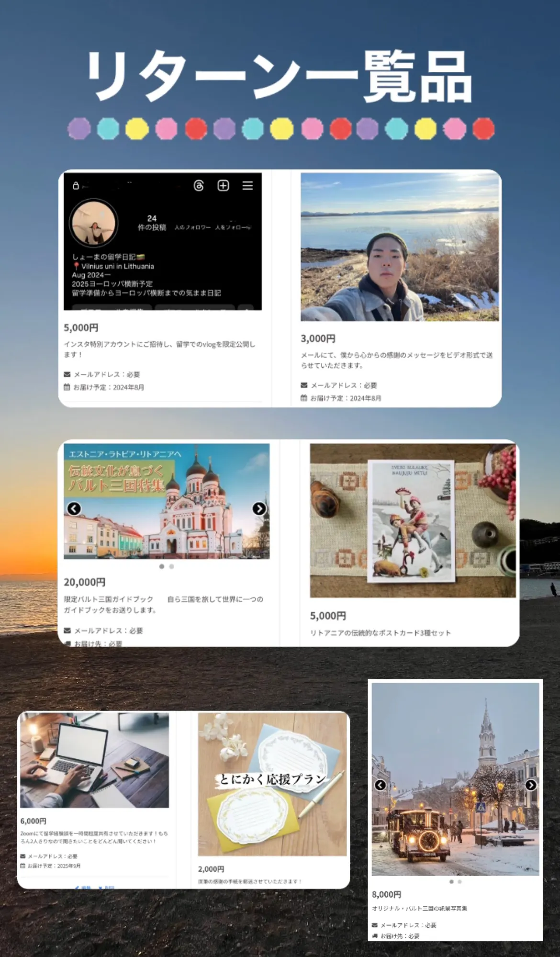Click the 6,000円 Zoom plan price
The image size is (560, 957).
33,821
